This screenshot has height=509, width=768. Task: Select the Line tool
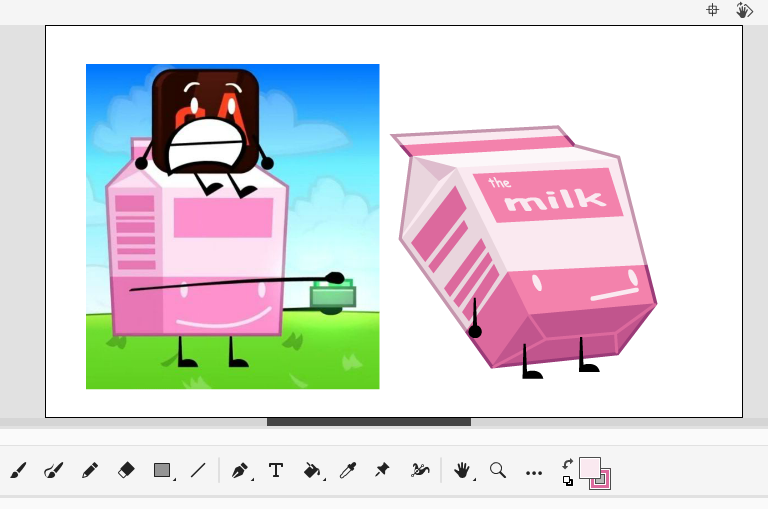pos(198,470)
